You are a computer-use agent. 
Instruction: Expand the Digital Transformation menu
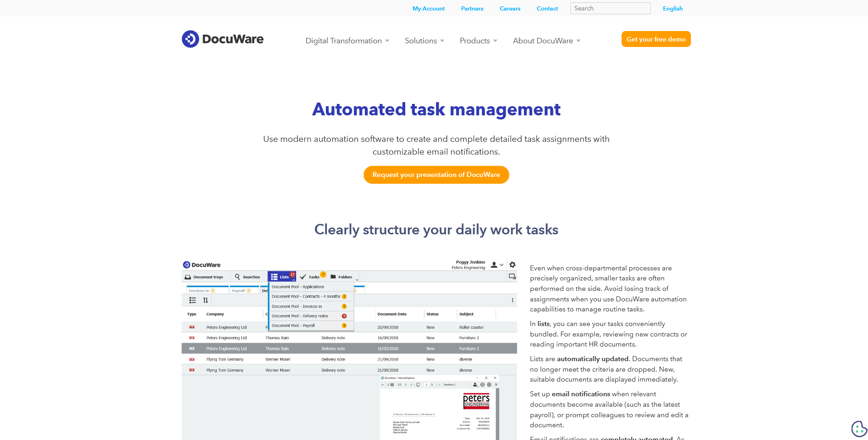click(347, 41)
